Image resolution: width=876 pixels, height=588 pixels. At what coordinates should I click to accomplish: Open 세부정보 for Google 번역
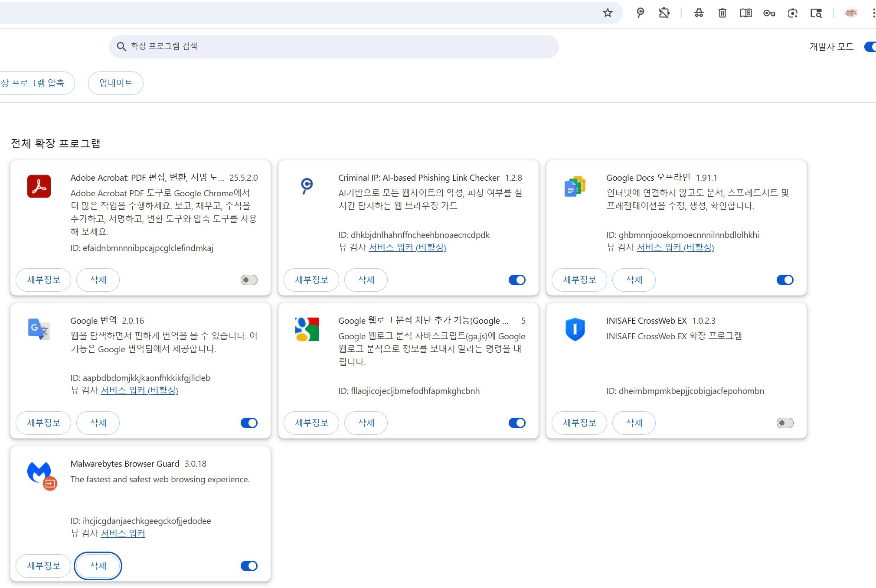43,423
